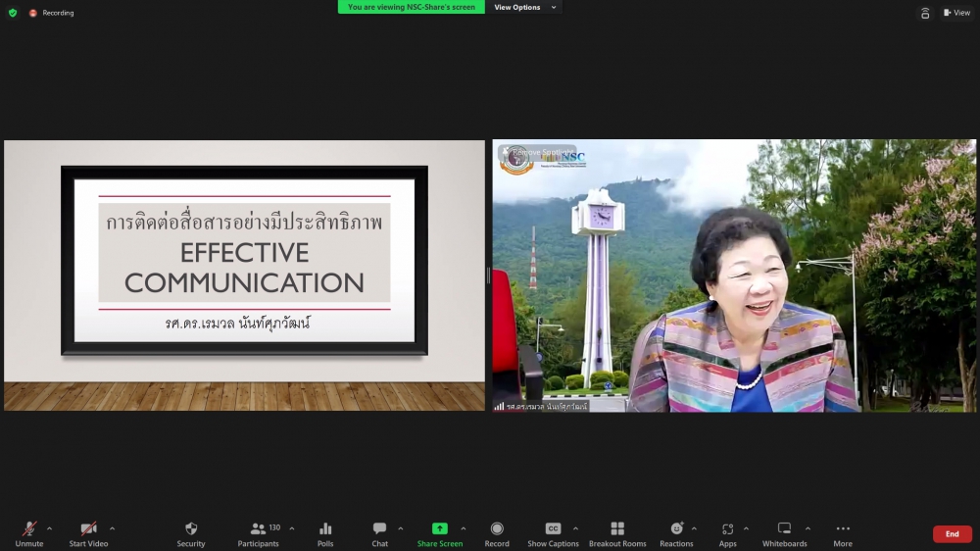Screen dimensions: 980x551
Task: Toggle Show Captions
Action: 553,529
